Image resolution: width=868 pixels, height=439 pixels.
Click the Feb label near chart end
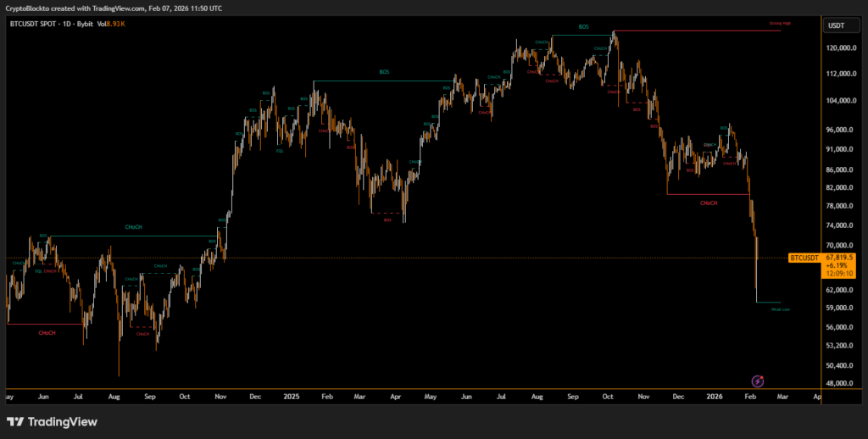click(x=749, y=396)
